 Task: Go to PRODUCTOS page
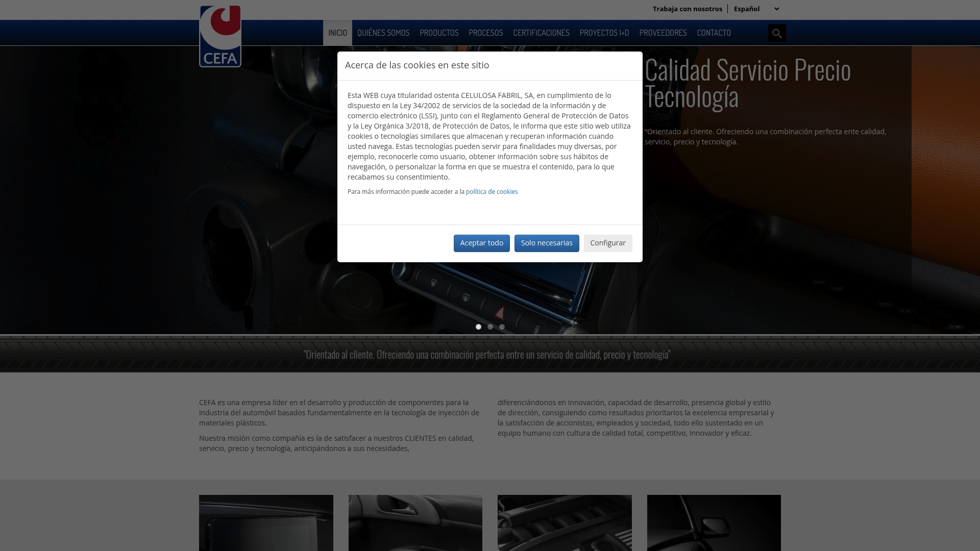439,33
